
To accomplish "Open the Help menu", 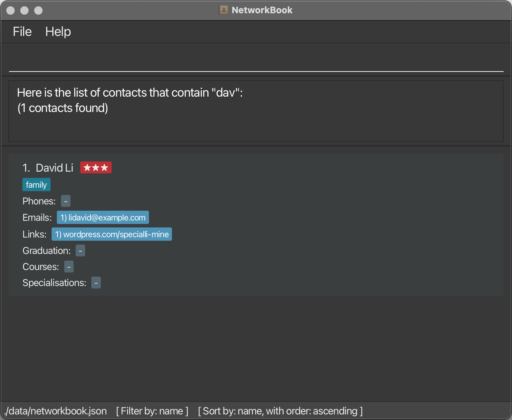I will [58, 32].
